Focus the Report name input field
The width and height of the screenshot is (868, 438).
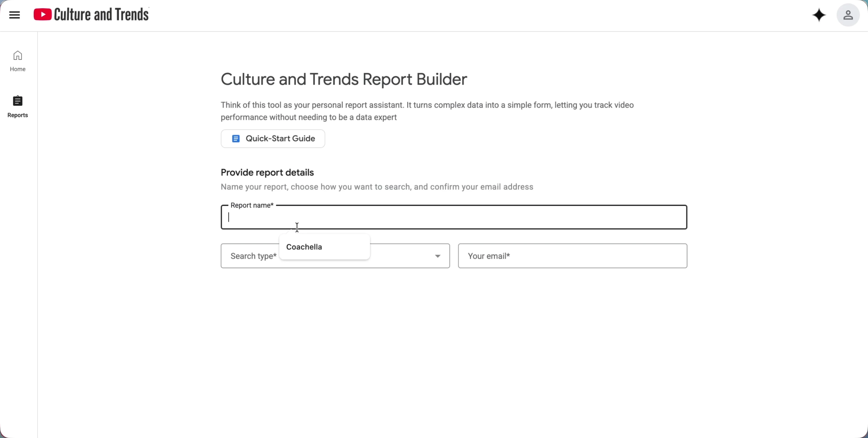click(x=454, y=217)
